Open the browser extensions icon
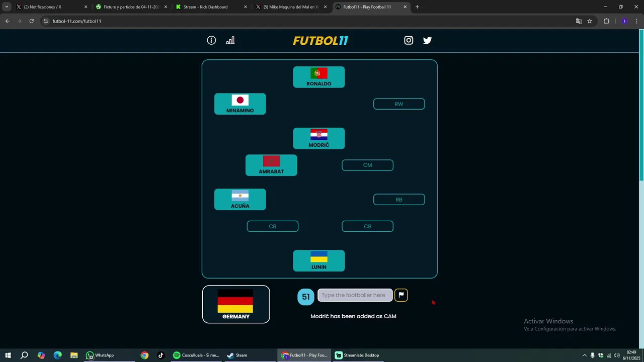 [606, 21]
